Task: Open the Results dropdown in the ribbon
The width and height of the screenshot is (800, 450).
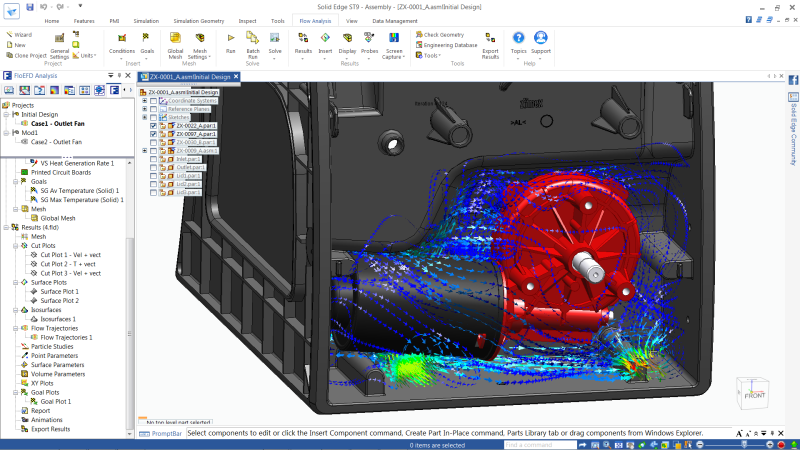Action: point(303,46)
